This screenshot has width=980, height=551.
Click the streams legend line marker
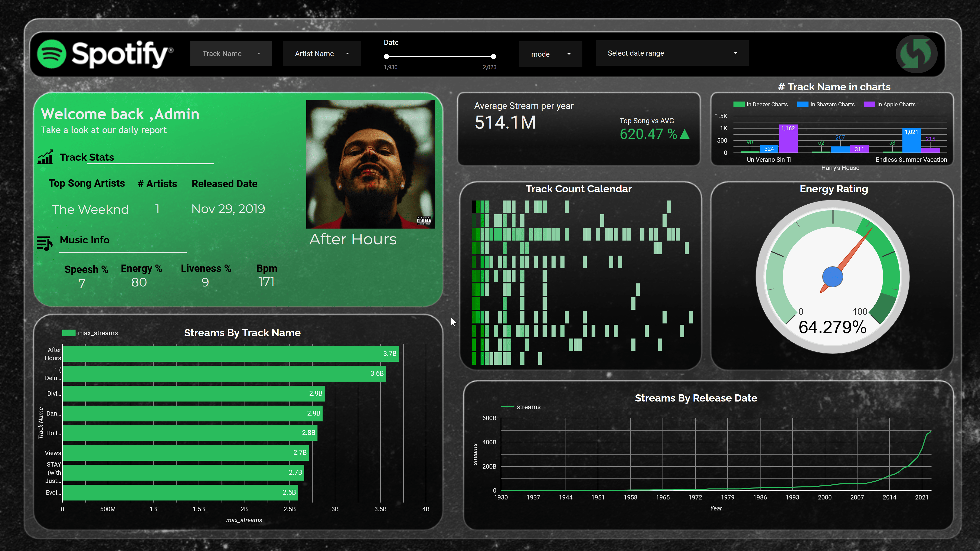click(507, 407)
